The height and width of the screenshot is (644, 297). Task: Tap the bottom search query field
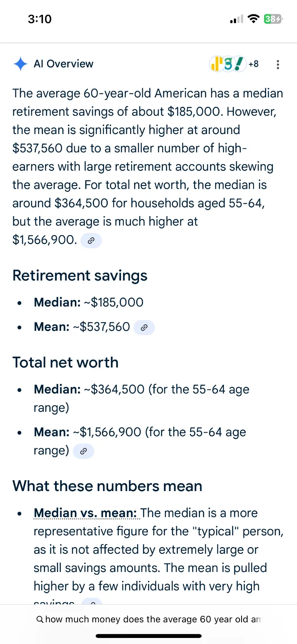[x=153, y=619]
